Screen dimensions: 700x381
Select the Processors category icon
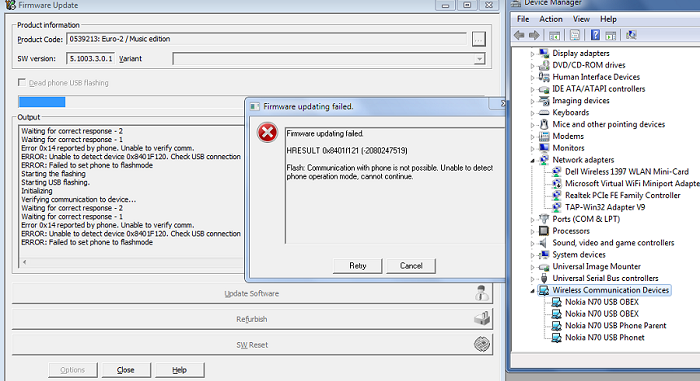(x=544, y=231)
